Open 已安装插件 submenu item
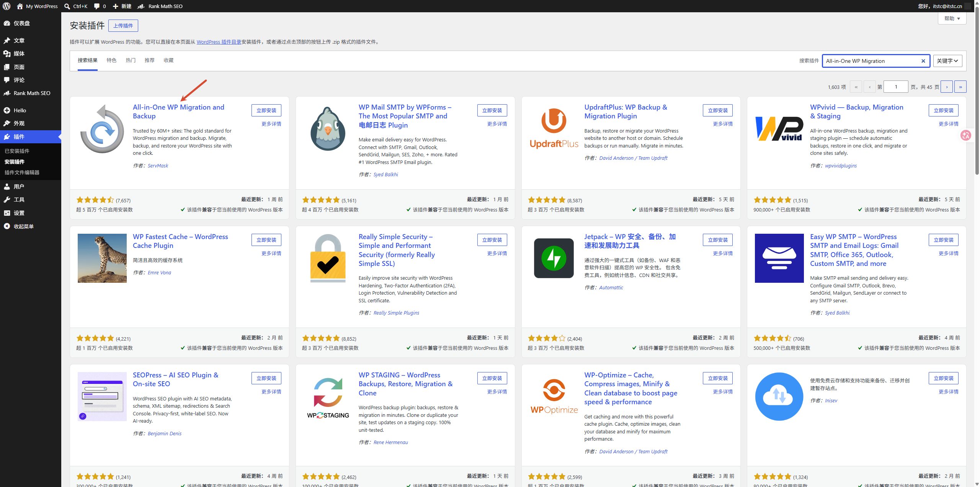The image size is (980, 487). (17, 151)
